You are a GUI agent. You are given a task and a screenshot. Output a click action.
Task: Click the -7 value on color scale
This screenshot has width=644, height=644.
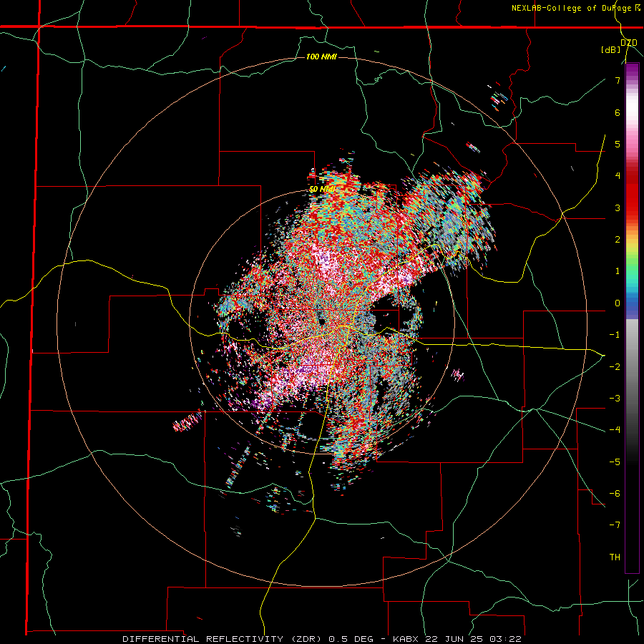pos(615,525)
